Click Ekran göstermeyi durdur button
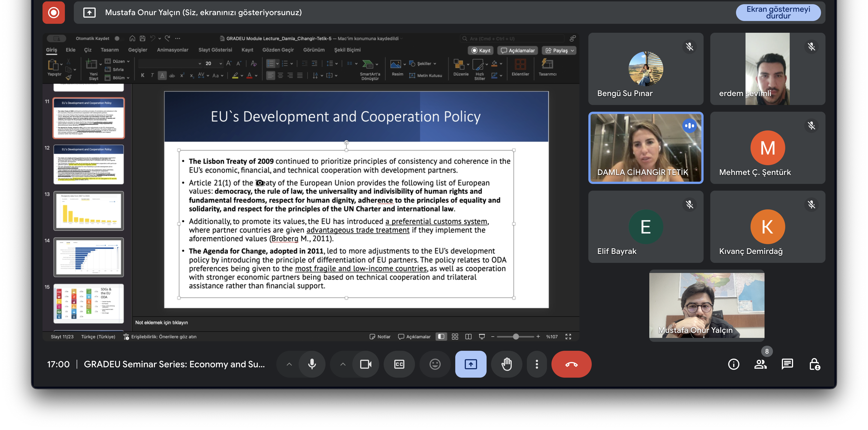The width and height of the screenshot is (868, 430). point(778,13)
